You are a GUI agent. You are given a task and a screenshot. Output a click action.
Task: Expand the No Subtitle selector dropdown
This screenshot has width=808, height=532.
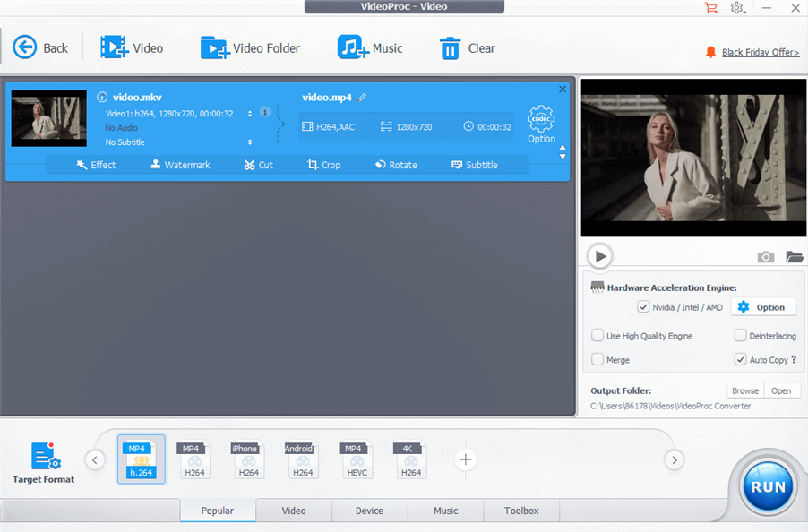click(250, 142)
